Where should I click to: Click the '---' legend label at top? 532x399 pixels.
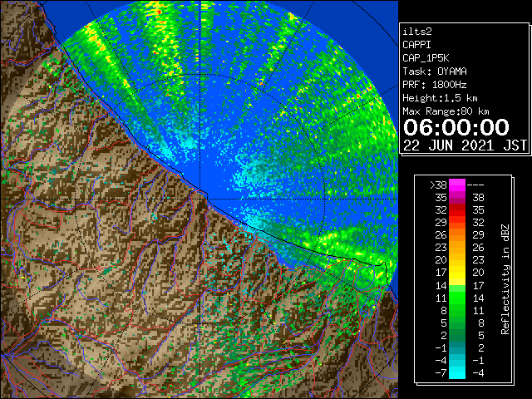(475, 185)
